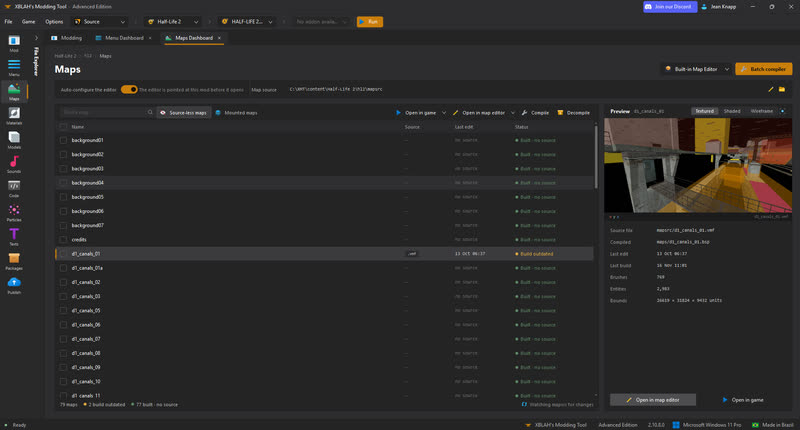This screenshot has height=430, width=800.
Task: Click pencil icon to edit map source path
Action: (x=770, y=89)
